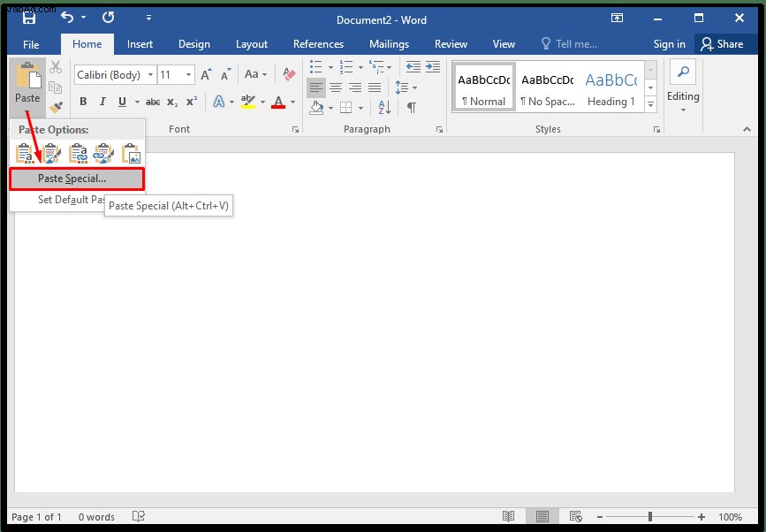
Task: Click the Shading paint bucket icon
Action: pos(316,108)
